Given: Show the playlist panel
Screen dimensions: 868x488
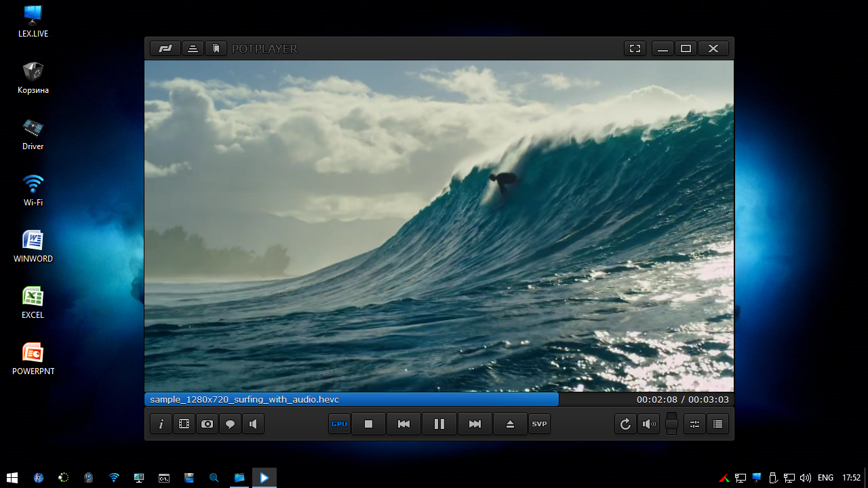Looking at the screenshot, I should (717, 424).
